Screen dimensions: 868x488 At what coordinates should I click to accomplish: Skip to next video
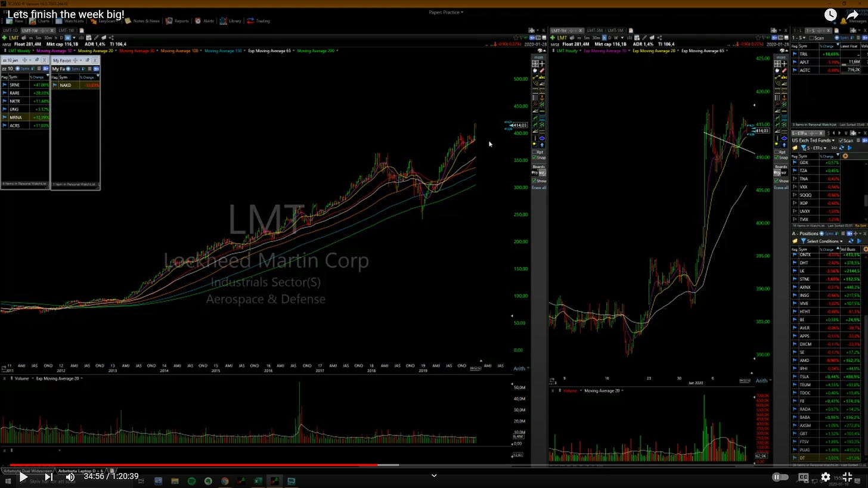(48, 477)
